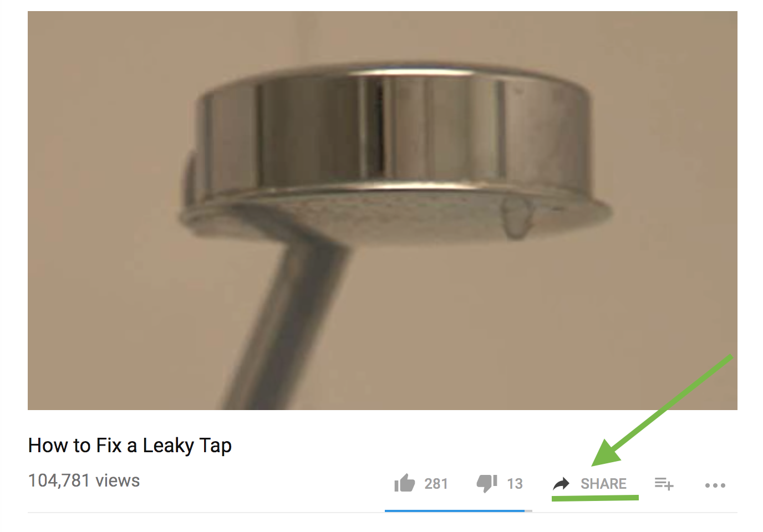The image size is (763, 532).
Task: Dislike the video with thumbs down icon
Action: pos(487,483)
